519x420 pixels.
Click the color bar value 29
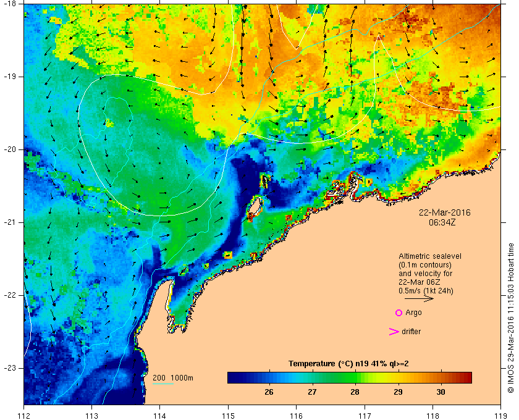[398, 392]
